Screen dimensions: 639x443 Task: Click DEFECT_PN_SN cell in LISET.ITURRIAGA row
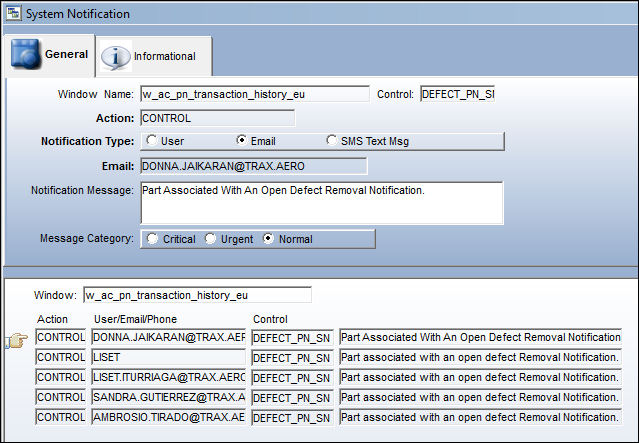[x=292, y=378]
